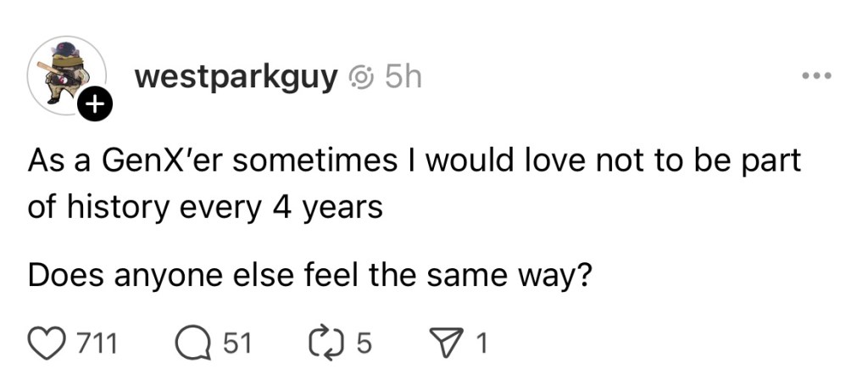View the 711 likes count
The image size is (868, 392).
point(96,344)
